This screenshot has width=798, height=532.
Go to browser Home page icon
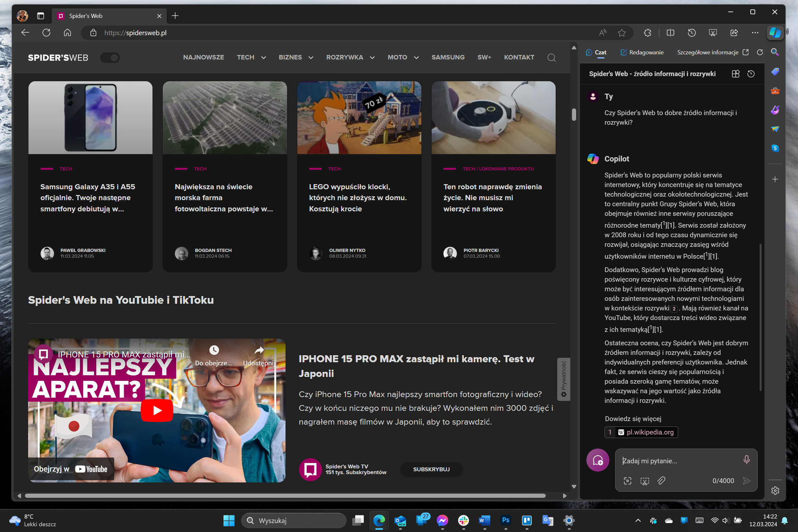click(x=67, y=33)
